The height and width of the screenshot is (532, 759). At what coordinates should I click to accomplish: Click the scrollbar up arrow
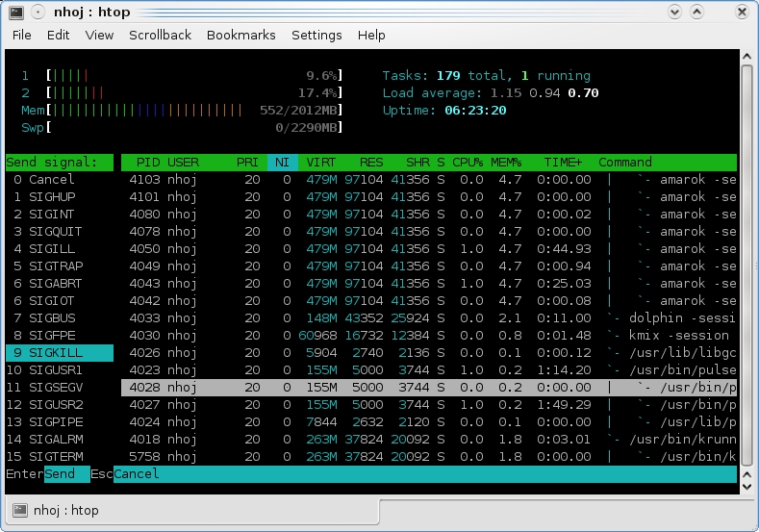(x=747, y=58)
